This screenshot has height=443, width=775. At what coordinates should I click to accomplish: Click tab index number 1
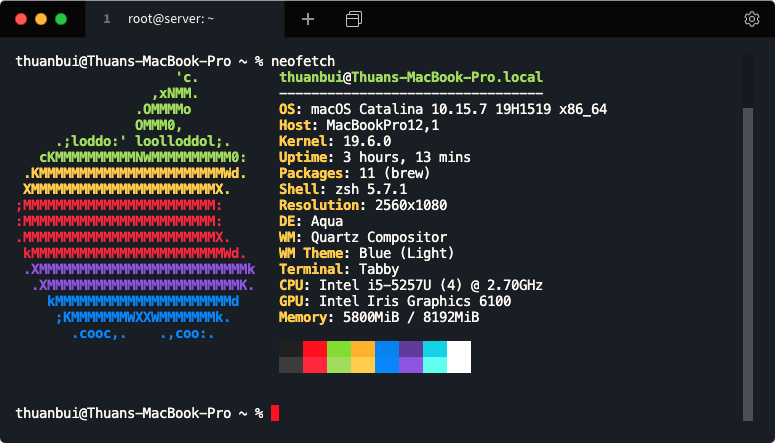click(x=106, y=19)
